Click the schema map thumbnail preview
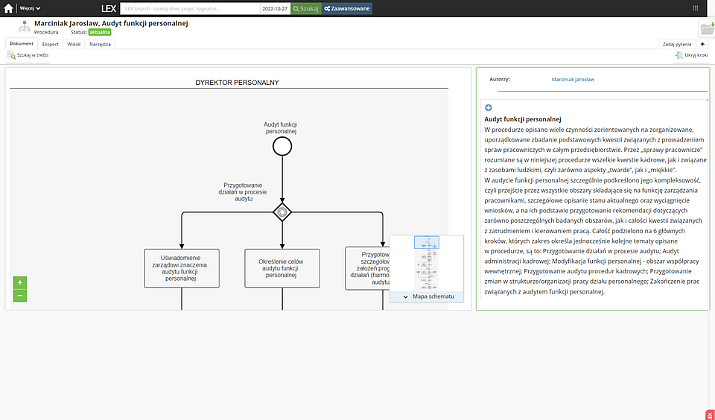The height and width of the screenshot is (420, 715). click(x=427, y=263)
